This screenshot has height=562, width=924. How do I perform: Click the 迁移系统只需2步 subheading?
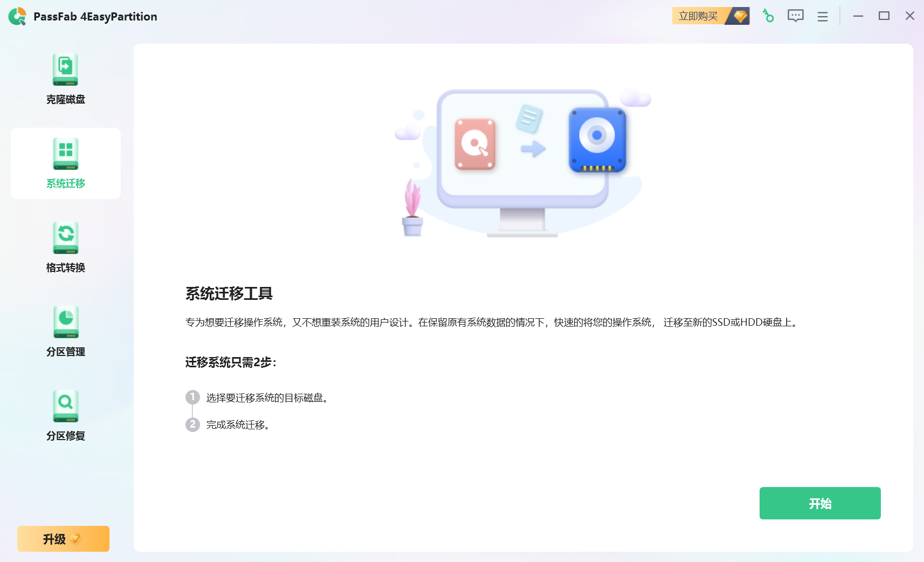coord(231,362)
